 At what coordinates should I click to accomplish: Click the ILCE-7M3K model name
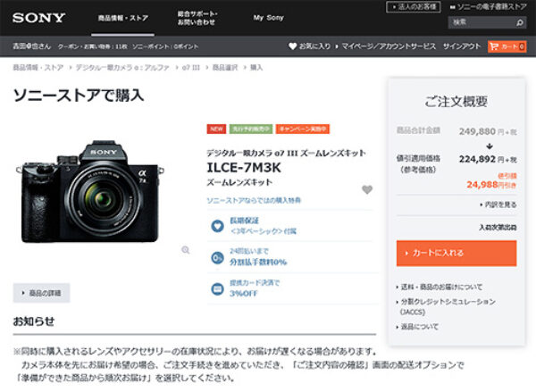pos(244,168)
